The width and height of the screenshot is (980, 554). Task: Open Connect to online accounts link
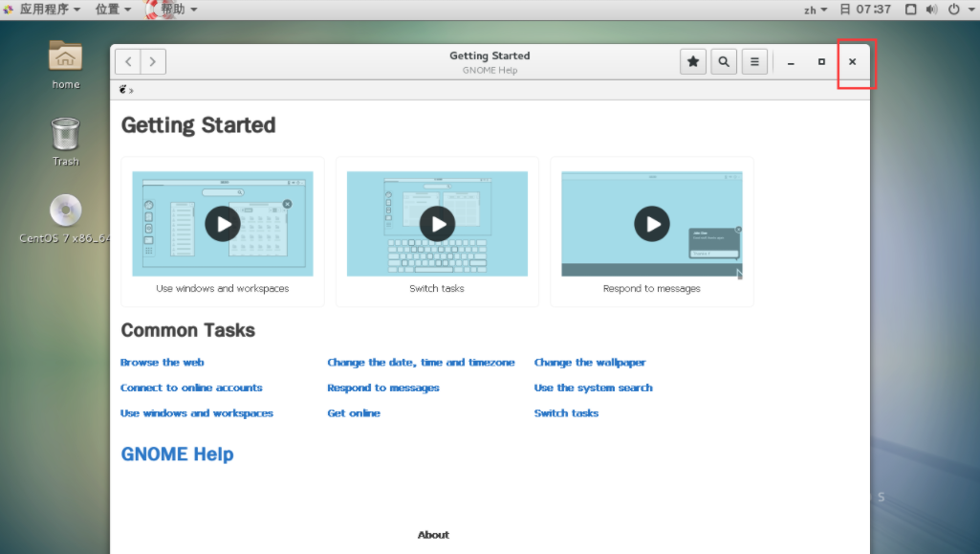(191, 388)
